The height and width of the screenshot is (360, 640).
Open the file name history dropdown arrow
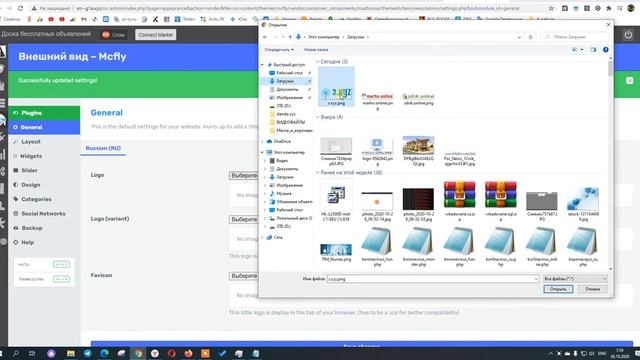tap(536, 279)
